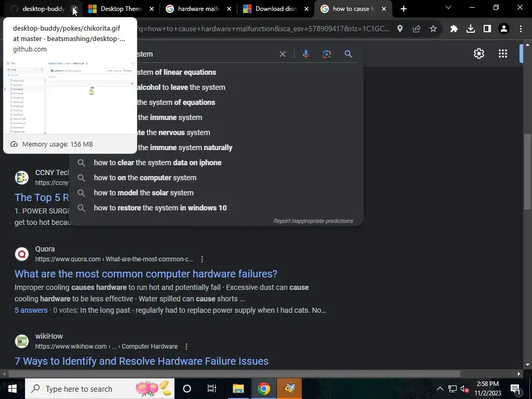Show hidden system tray icons
This screenshot has width=532, height=399.
pyautogui.click(x=440, y=389)
